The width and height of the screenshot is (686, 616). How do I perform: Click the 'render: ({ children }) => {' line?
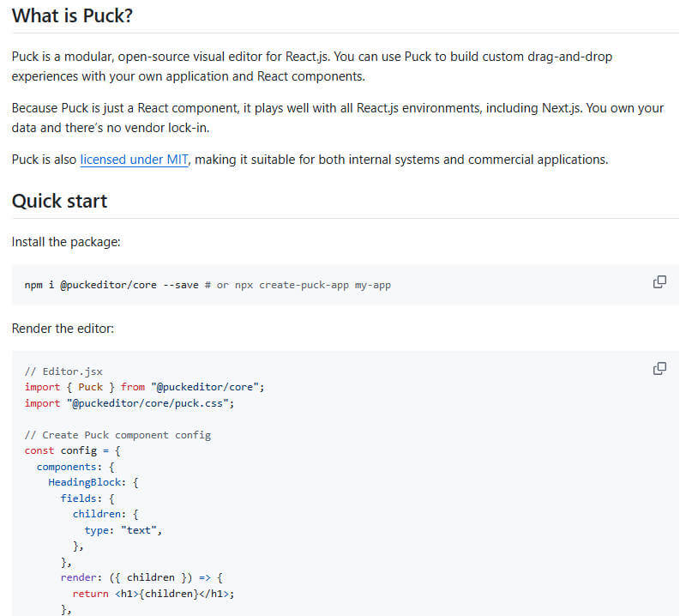[x=142, y=578]
